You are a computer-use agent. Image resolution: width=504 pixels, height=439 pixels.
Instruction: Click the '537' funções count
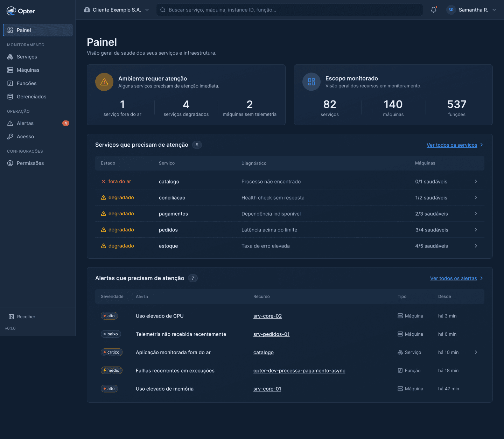[x=457, y=104]
